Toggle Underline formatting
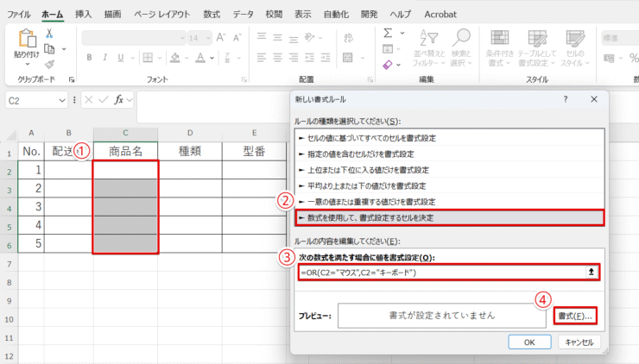The image size is (639, 364). pos(121,58)
